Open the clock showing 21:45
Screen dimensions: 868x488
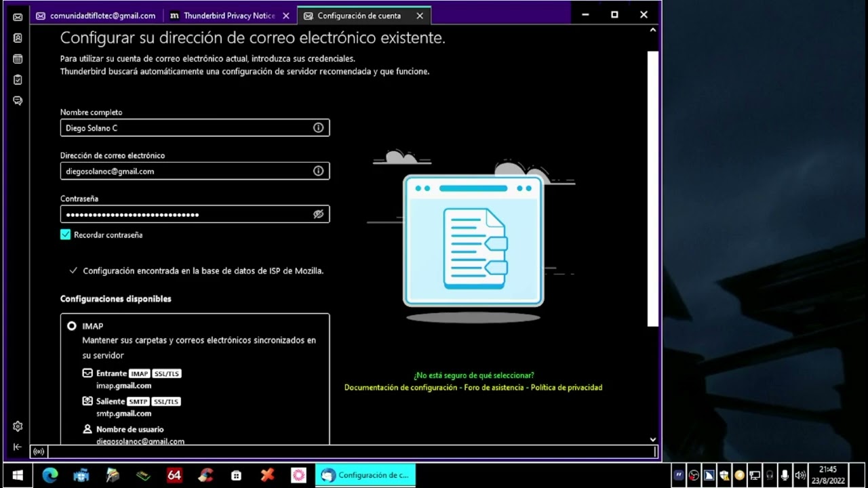pos(828,475)
